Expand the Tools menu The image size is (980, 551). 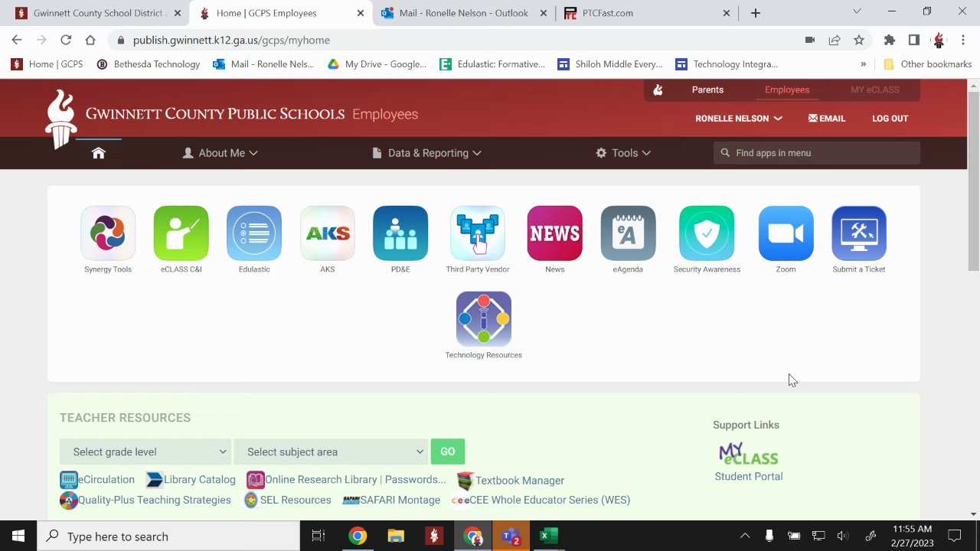(x=623, y=153)
